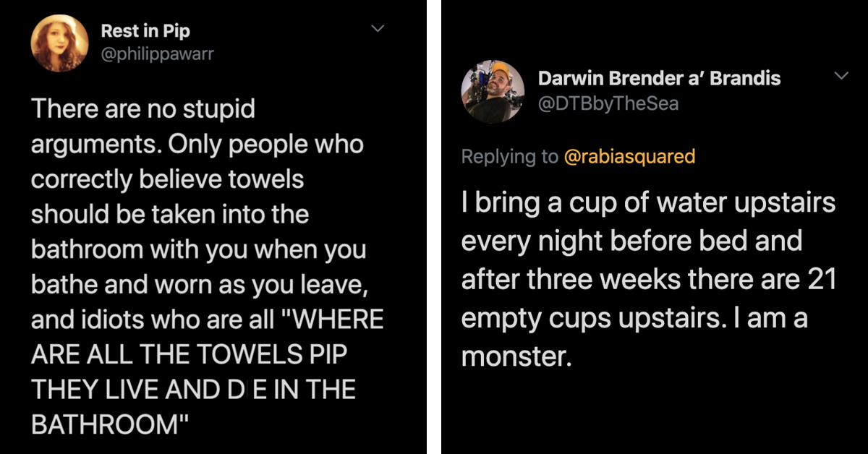Expand the chevron menu on Rest in Pip's tweet

pos(378,30)
